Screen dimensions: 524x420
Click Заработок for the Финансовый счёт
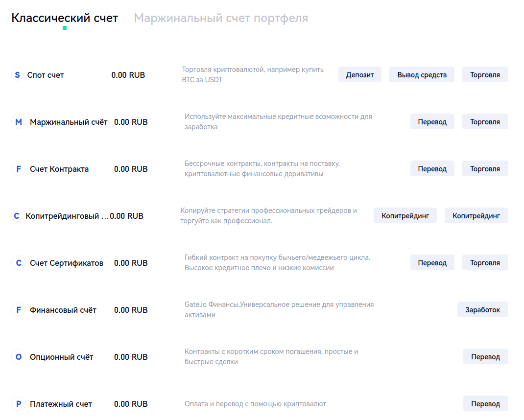[482, 310]
